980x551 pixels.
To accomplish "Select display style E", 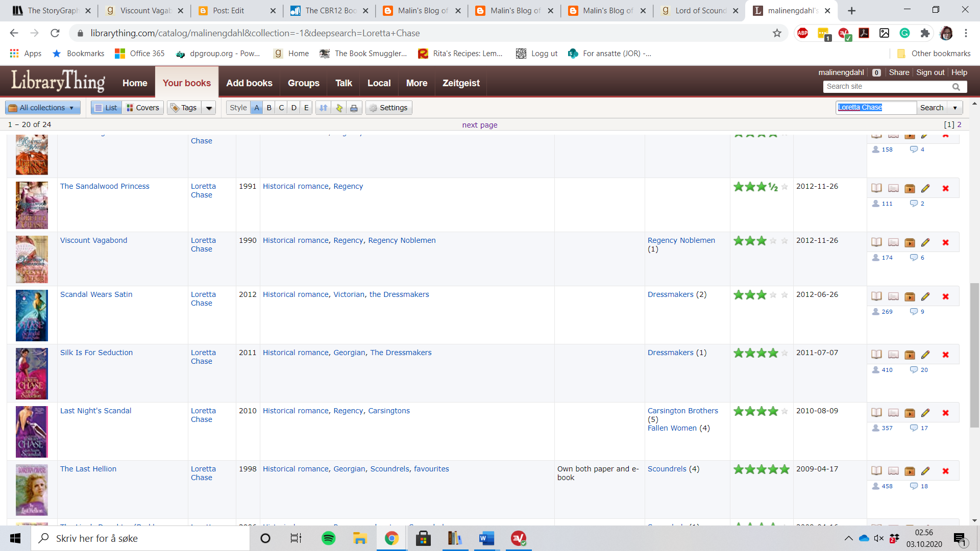I will (306, 108).
